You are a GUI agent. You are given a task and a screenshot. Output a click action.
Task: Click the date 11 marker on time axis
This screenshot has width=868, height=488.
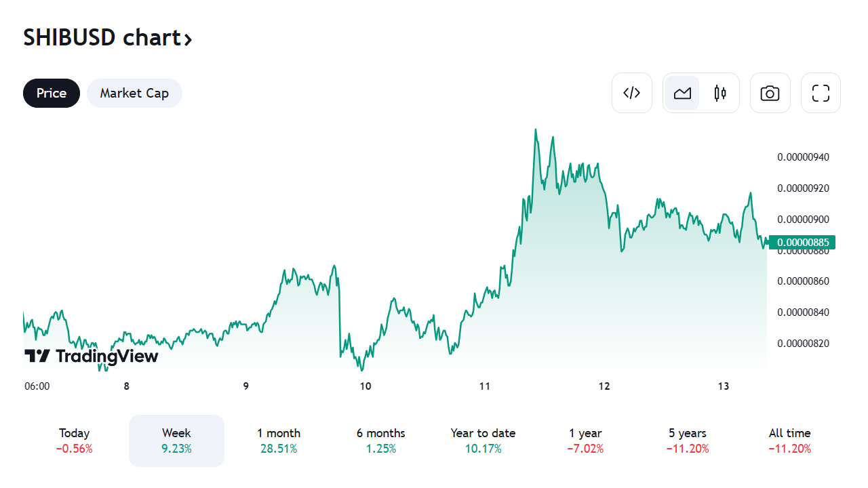[x=484, y=386]
